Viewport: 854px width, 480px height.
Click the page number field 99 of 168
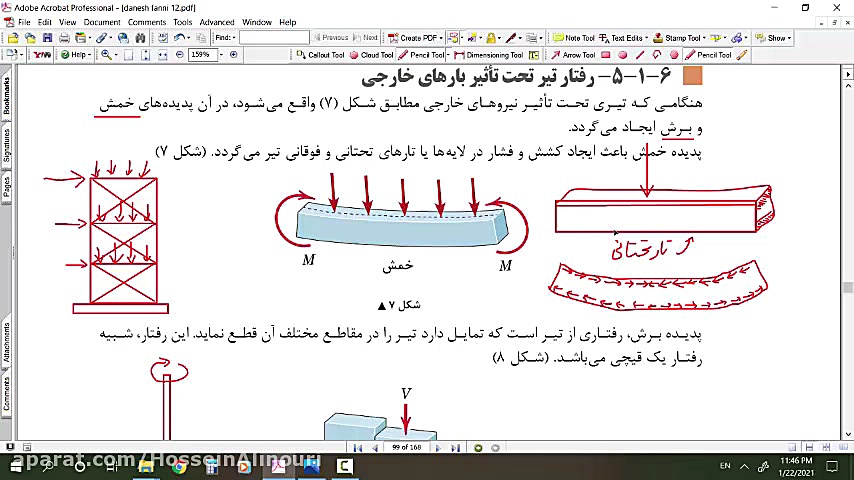[x=406, y=447]
